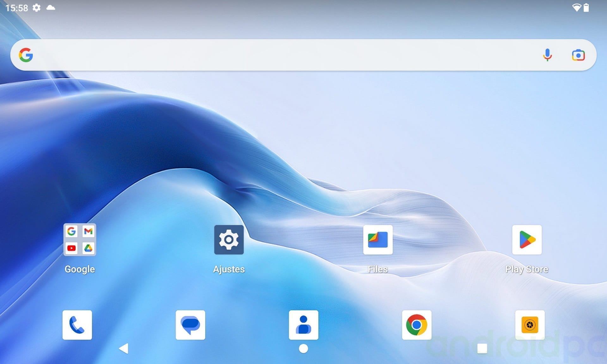Launch the Messages app

[190, 325]
